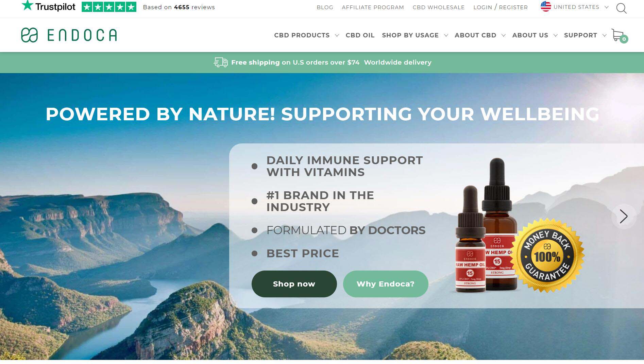Open the CBD Oil menu item
644x364 pixels.
pyautogui.click(x=360, y=35)
